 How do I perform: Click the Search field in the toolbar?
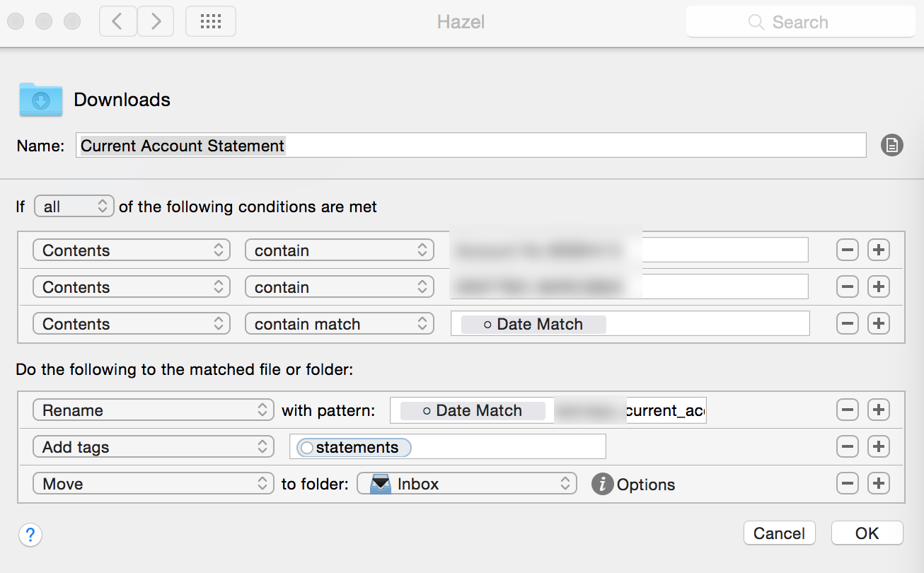coord(800,22)
